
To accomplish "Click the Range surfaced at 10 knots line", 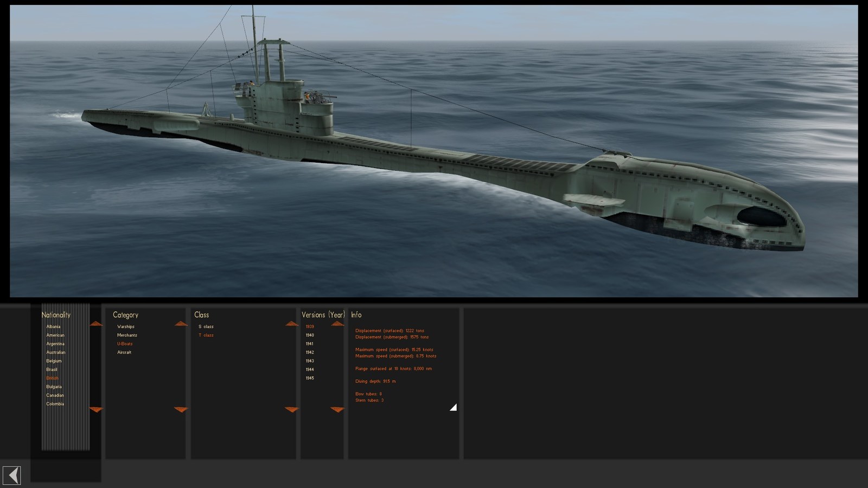I will click(x=394, y=369).
